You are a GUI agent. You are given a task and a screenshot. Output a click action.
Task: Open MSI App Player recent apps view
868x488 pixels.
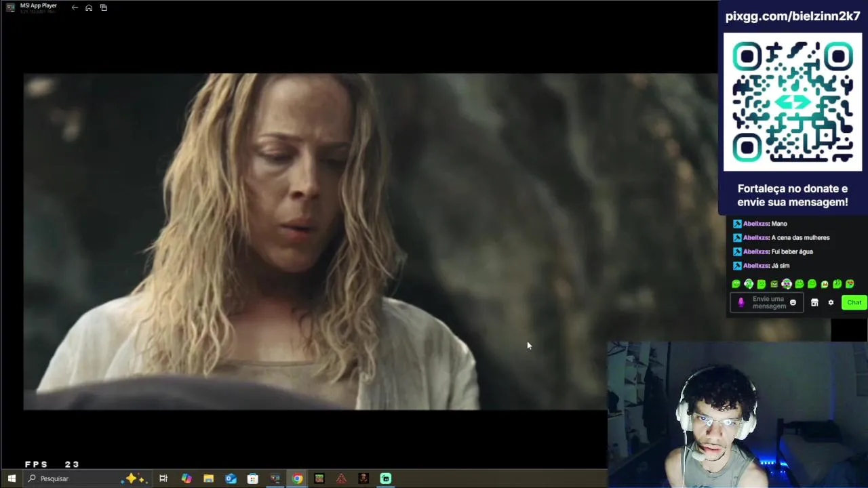(104, 7)
